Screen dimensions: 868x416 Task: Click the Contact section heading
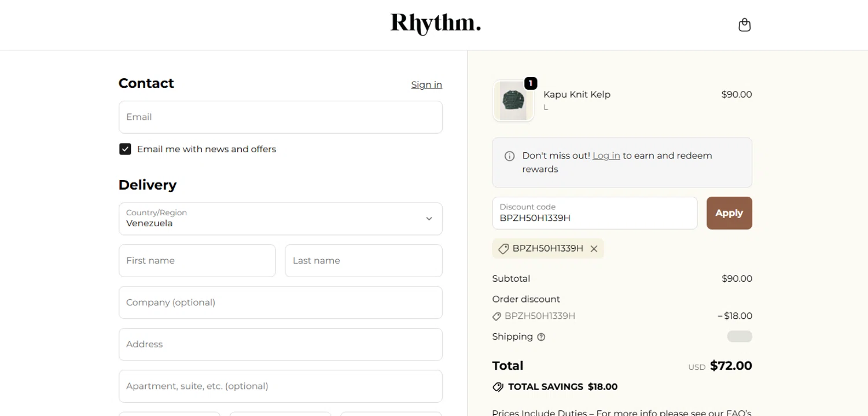point(146,83)
